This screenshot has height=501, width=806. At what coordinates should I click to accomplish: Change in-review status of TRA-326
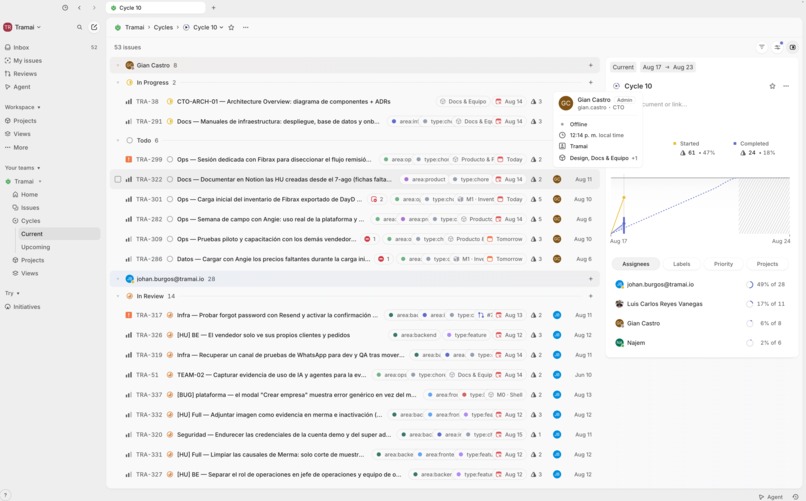tap(170, 335)
